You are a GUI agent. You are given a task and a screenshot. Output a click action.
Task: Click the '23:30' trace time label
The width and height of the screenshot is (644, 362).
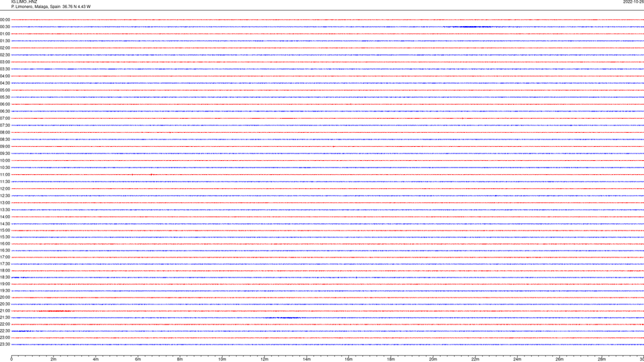(x=5, y=345)
